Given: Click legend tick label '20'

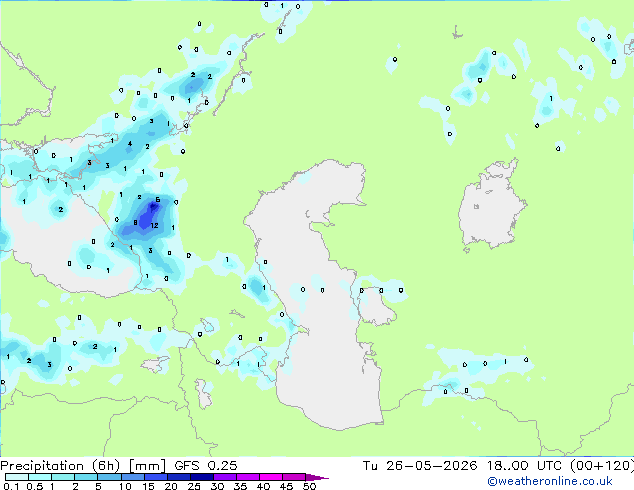Looking at the screenshot, I should point(171,486).
